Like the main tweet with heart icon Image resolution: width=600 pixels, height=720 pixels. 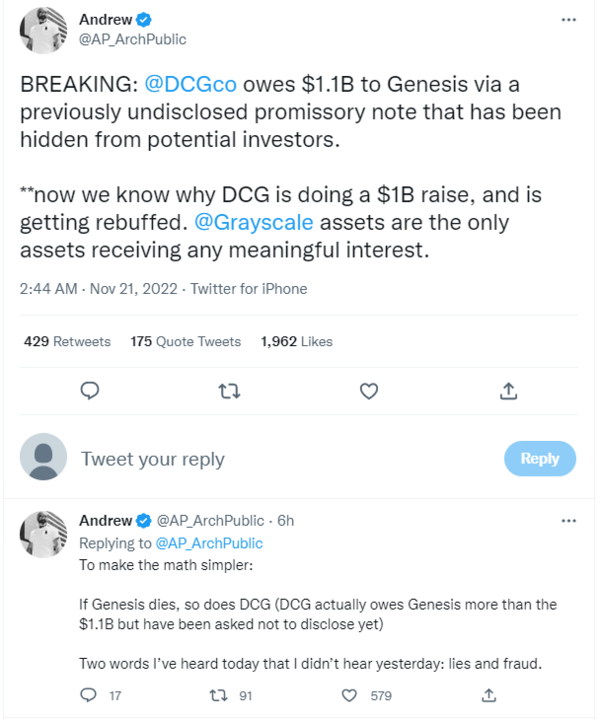pos(368,390)
